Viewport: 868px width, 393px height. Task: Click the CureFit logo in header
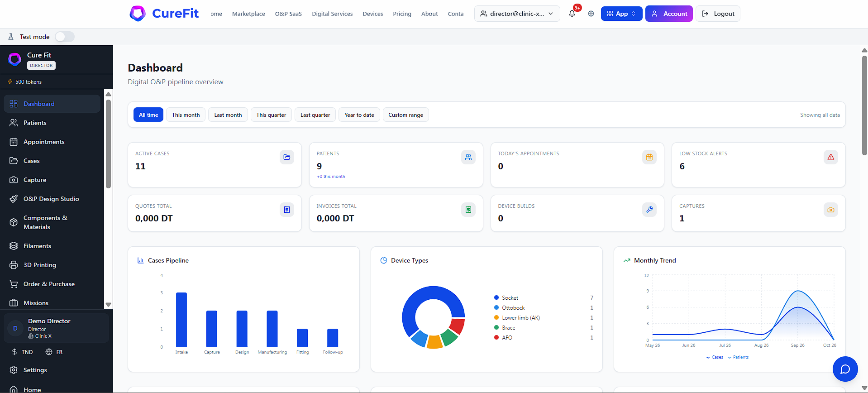(x=164, y=14)
